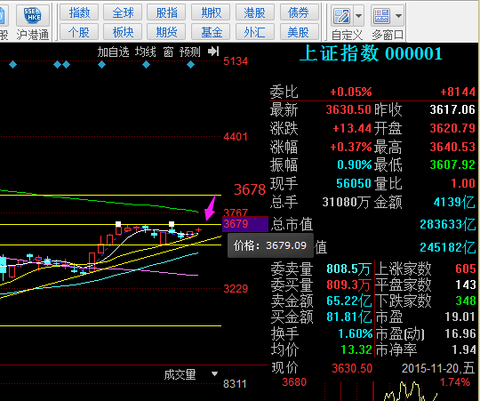This screenshot has width=480, height=401.
Task: Select the 债券 button
Action: click(x=299, y=13)
